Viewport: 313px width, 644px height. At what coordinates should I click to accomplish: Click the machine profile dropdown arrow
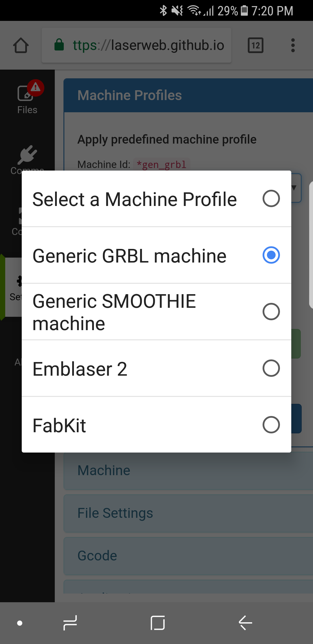click(295, 188)
